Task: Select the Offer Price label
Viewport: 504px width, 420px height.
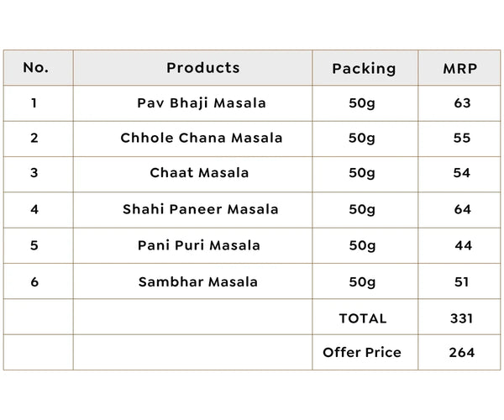Action: pyautogui.click(x=362, y=353)
